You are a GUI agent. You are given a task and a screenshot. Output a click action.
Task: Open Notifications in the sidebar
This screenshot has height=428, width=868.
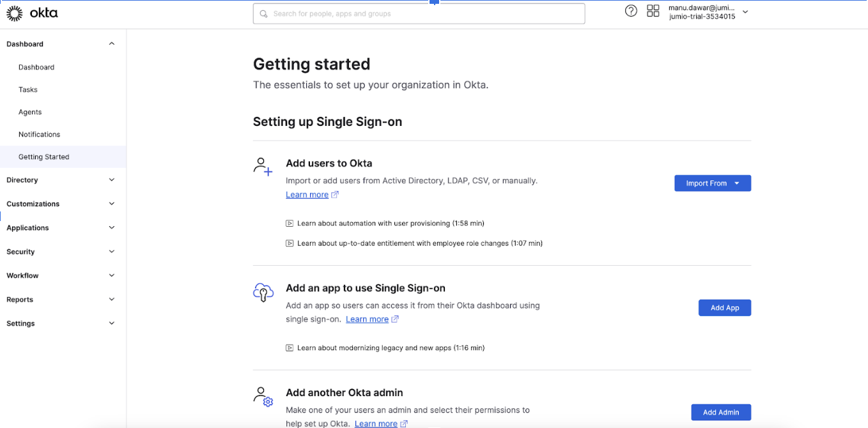coord(39,134)
